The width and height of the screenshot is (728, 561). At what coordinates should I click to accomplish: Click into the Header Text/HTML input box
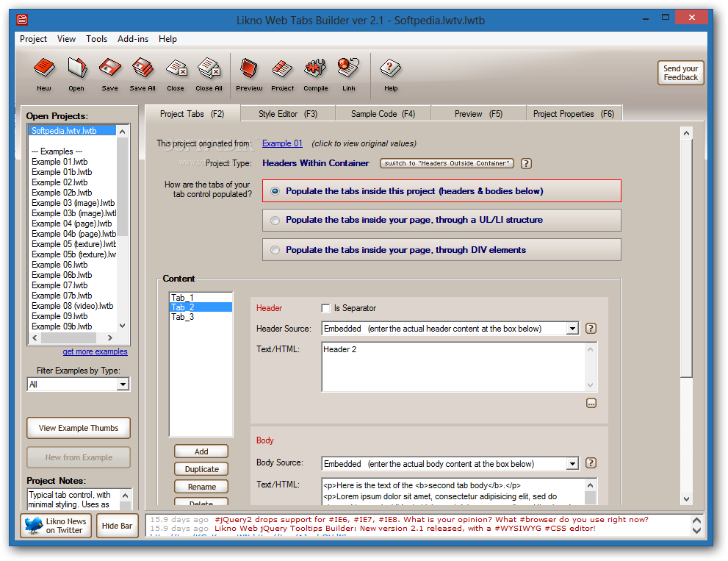coord(453,367)
